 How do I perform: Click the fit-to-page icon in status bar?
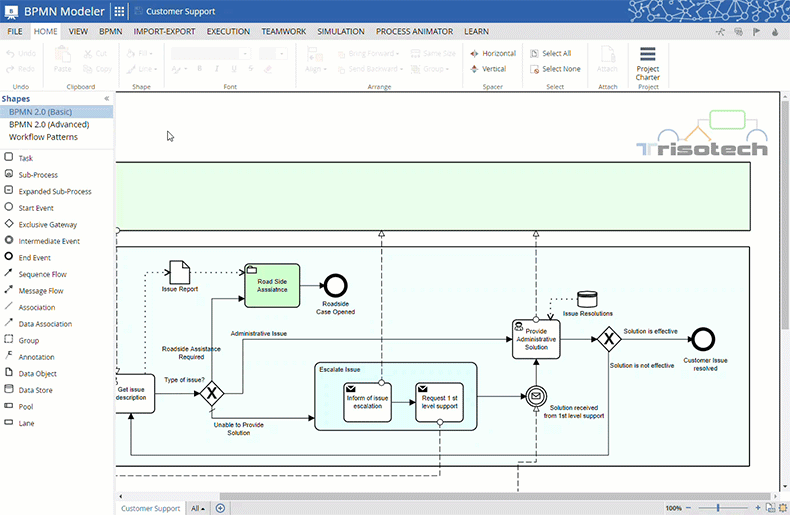pos(770,507)
